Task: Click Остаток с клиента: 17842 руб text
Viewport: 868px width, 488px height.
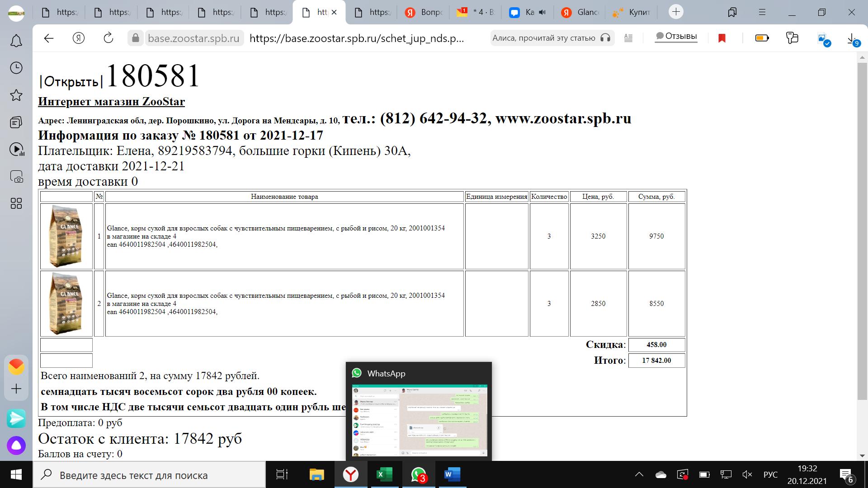Action: [140, 438]
